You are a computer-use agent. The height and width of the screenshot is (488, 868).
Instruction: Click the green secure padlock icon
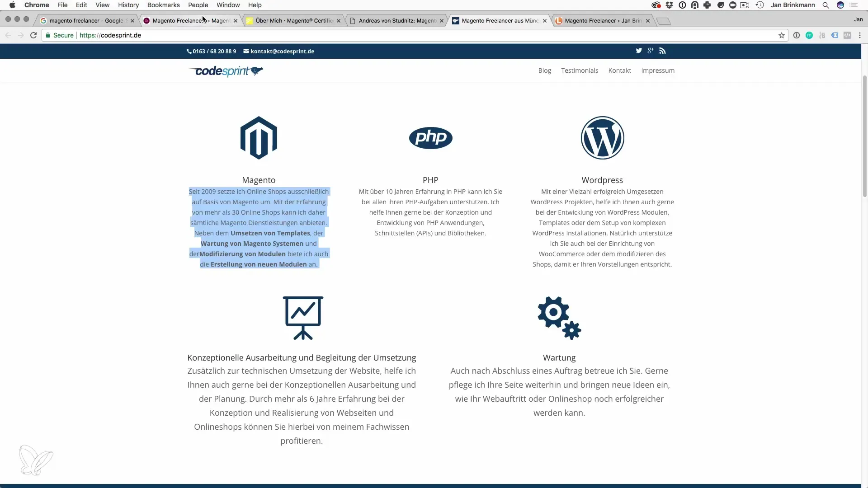click(x=48, y=35)
